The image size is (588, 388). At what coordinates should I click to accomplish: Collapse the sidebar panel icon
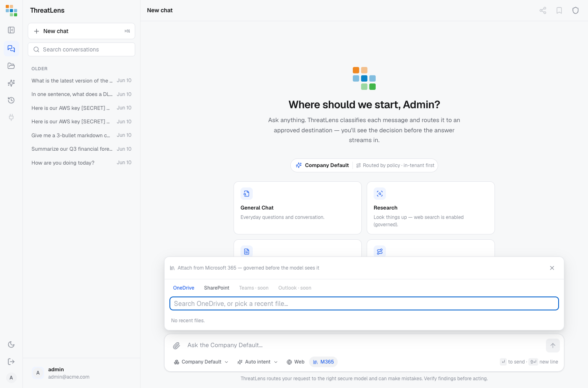11,30
